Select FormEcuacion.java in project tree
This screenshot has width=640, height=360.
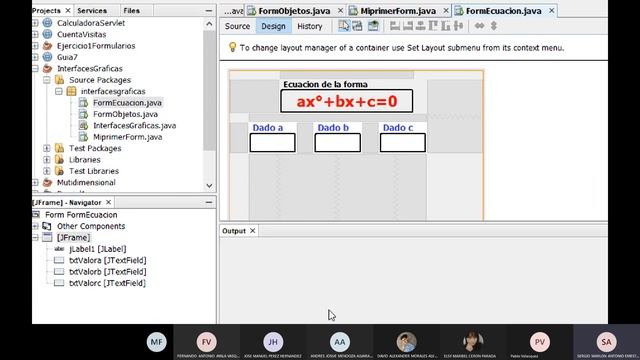click(x=127, y=103)
